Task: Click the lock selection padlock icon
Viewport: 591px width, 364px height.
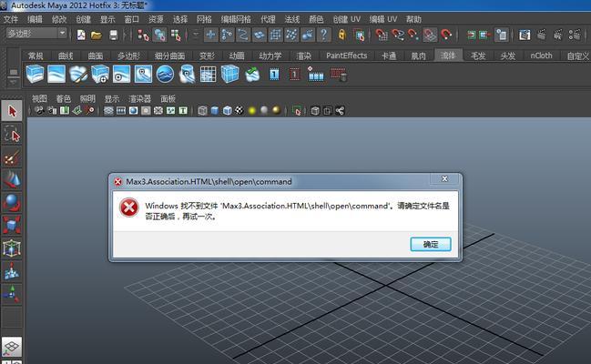Action: [341, 35]
